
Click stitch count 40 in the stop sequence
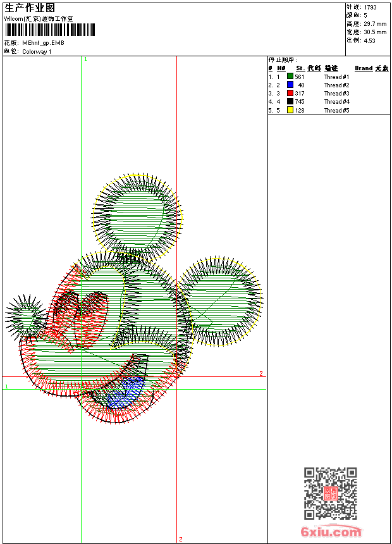pyautogui.click(x=301, y=85)
